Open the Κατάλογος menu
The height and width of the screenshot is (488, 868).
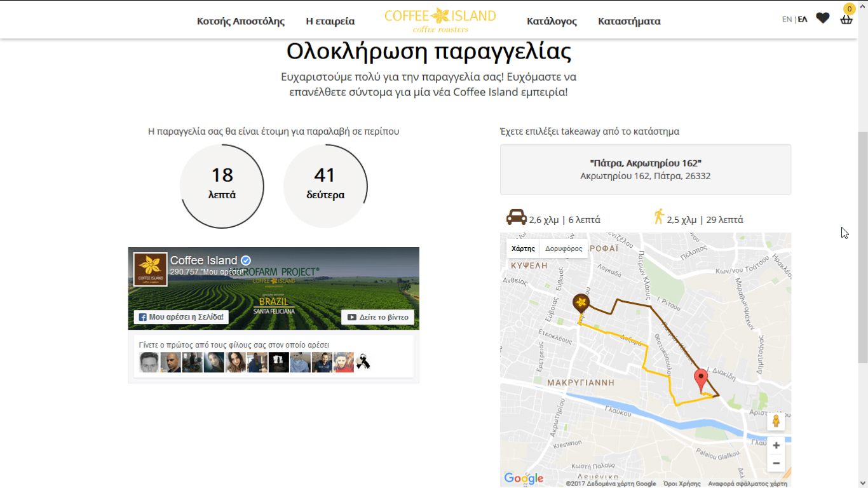(x=552, y=21)
